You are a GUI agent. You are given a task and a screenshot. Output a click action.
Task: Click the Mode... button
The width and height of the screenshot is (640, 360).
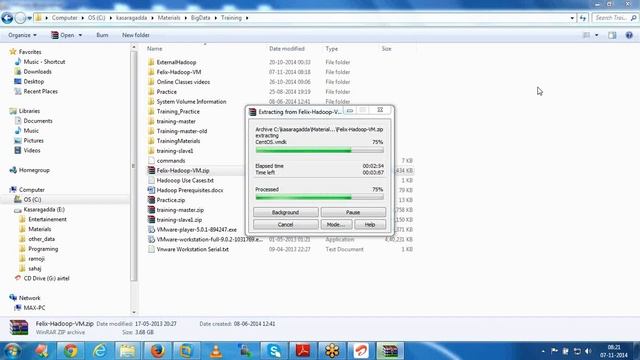(336, 224)
